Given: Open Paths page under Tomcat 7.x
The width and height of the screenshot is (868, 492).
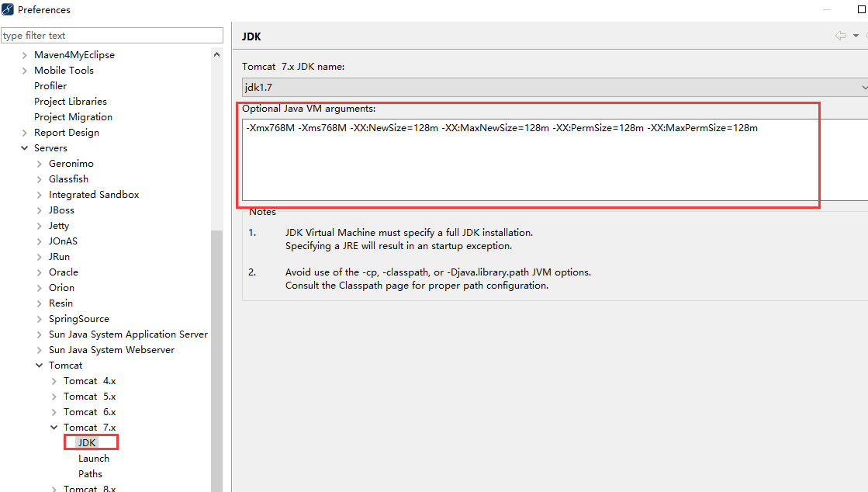Looking at the screenshot, I should (90, 473).
